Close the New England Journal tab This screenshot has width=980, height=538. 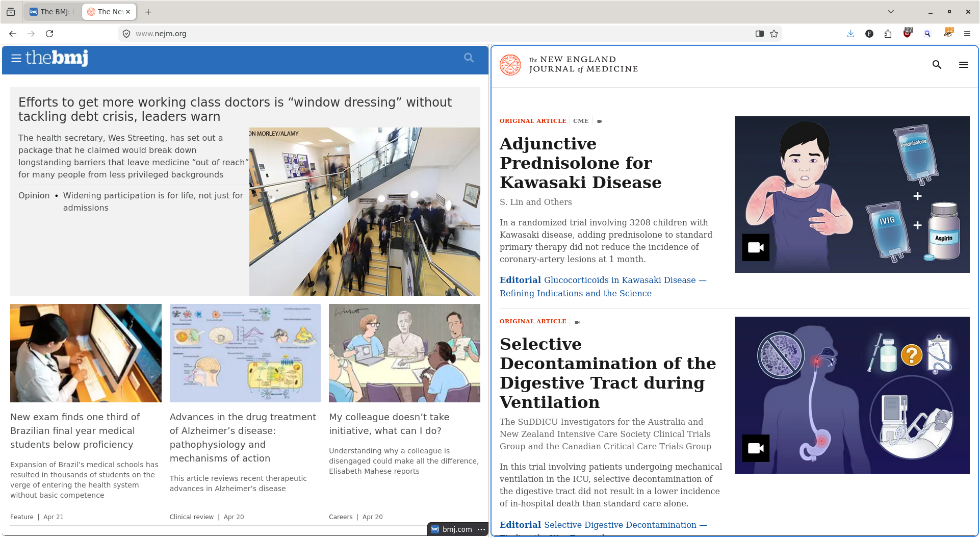[x=128, y=12]
